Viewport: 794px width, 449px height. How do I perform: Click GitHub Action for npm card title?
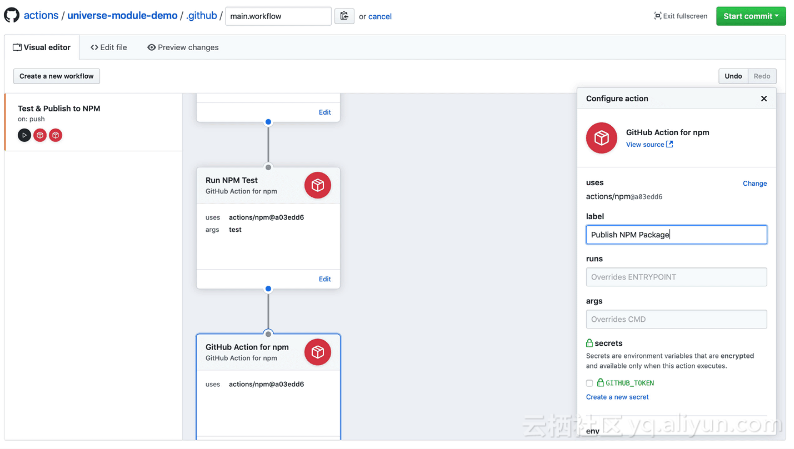(x=247, y=347)
